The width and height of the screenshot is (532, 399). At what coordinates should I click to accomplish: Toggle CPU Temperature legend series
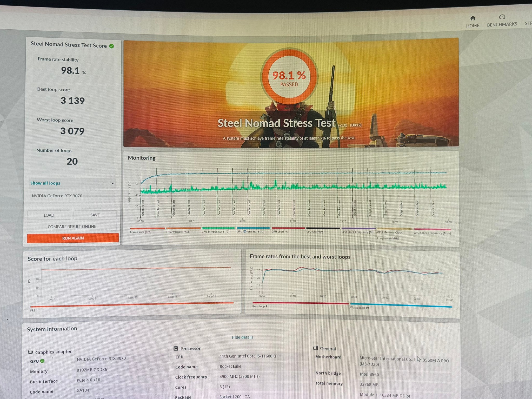point(215,231)
